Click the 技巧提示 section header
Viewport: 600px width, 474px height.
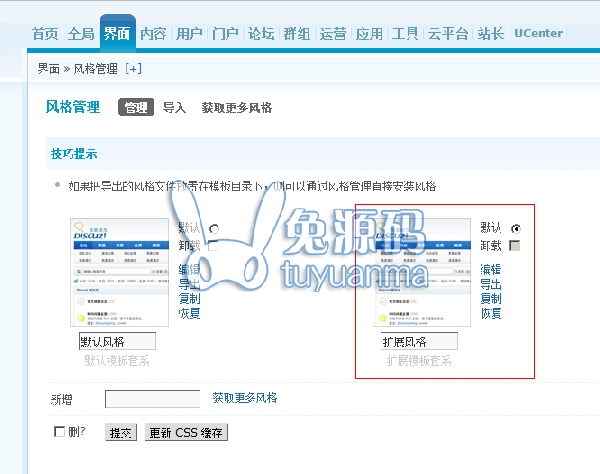pyautogui.click(x=74, y=154)
